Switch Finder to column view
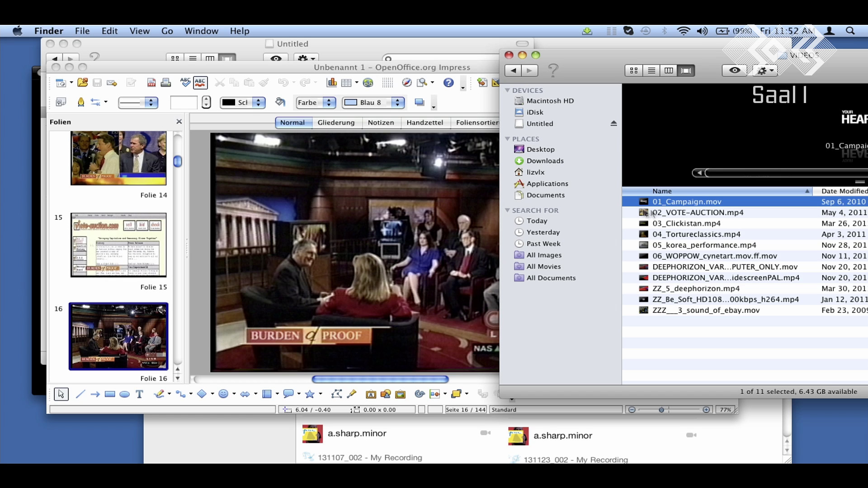Image resolution: width=868 pixels, height=488 pixels. pyautogui.click(x=669, y=70)
